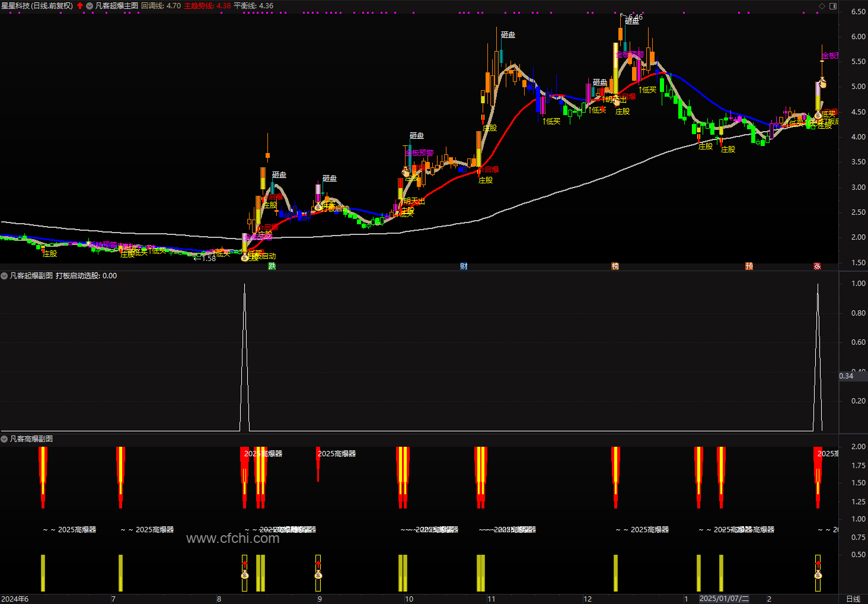Open the 日线 period selector
This screenshot has height=604, width=868.
point(853,599)
